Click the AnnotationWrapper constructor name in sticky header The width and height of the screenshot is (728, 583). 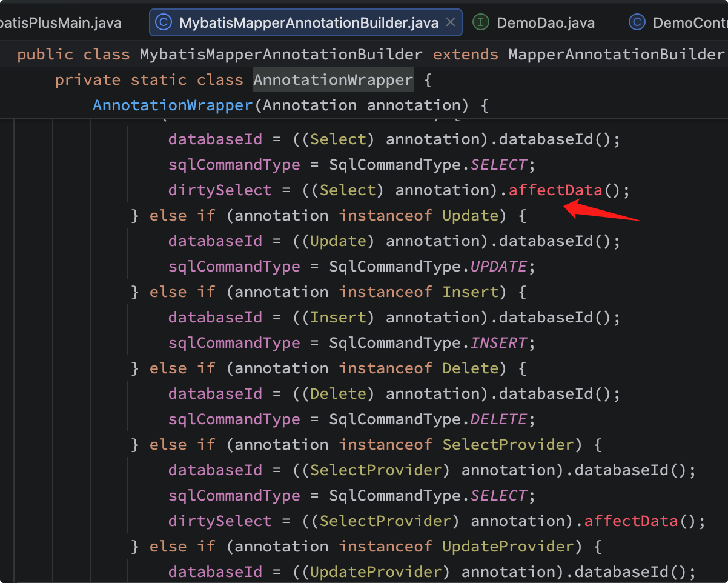(173, 105)
